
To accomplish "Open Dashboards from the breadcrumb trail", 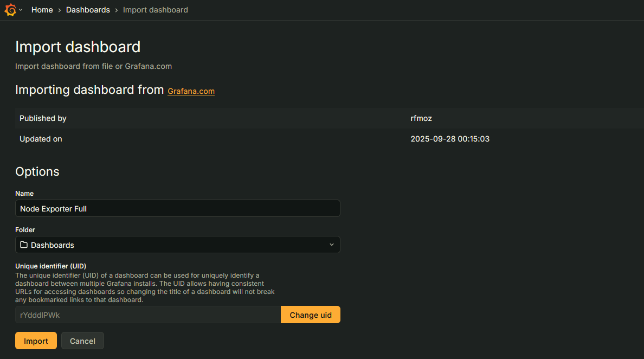I will (x=88, y=10).
